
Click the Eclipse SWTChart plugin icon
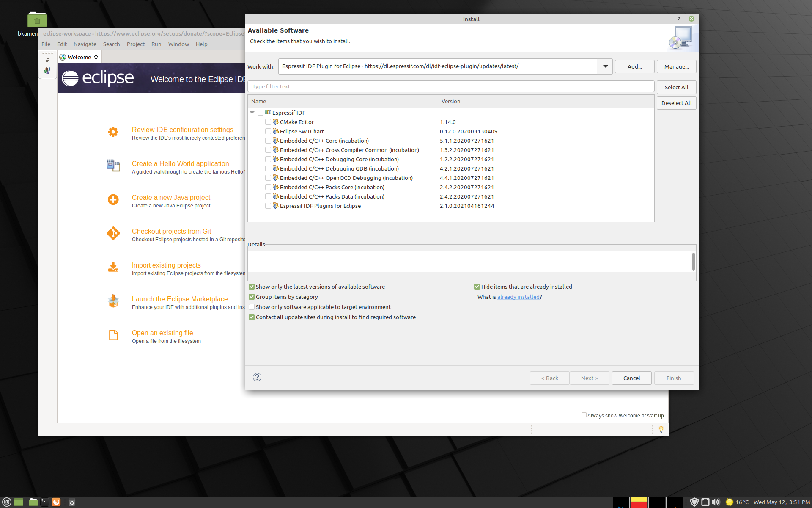pyautogui.click(x=275, y=131)
